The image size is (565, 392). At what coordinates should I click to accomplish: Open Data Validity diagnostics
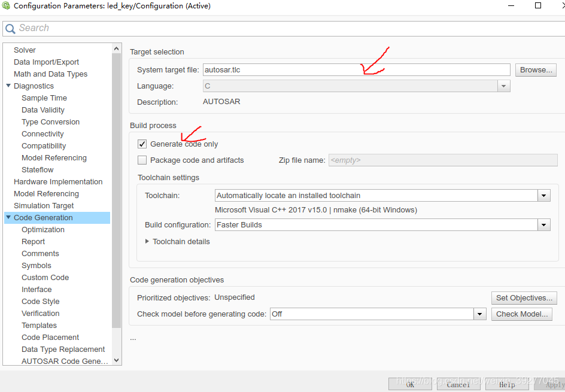43,110
